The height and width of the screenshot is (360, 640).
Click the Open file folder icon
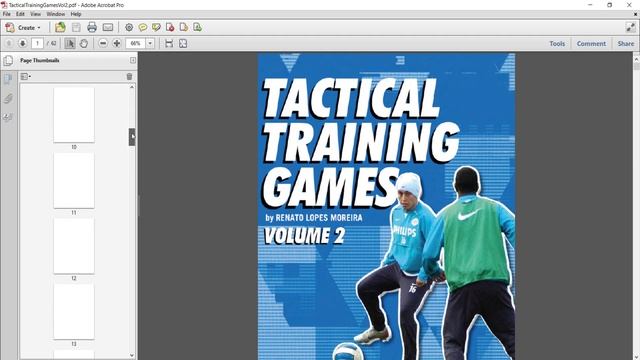60,27
